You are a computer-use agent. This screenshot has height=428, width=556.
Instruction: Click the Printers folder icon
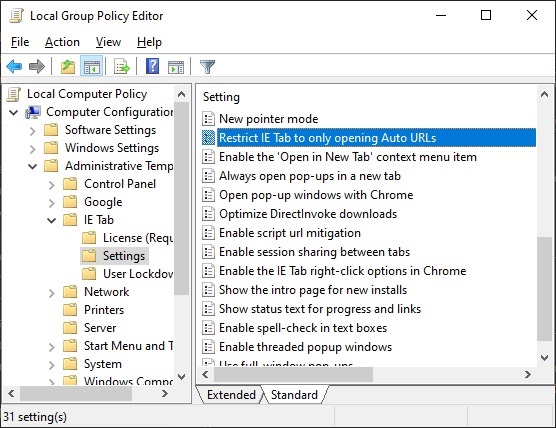click(70, 310)
